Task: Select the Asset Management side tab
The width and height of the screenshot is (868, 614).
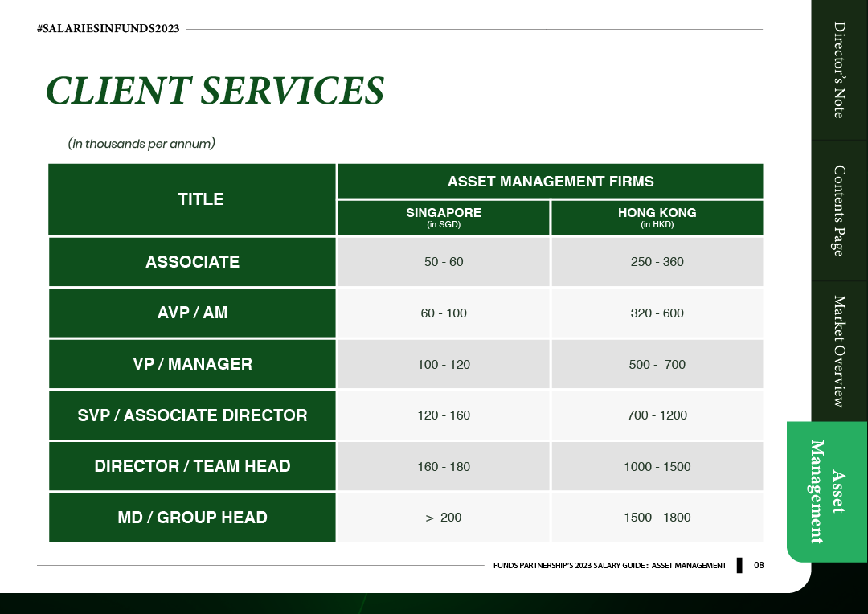Action: tap(827, 492)
